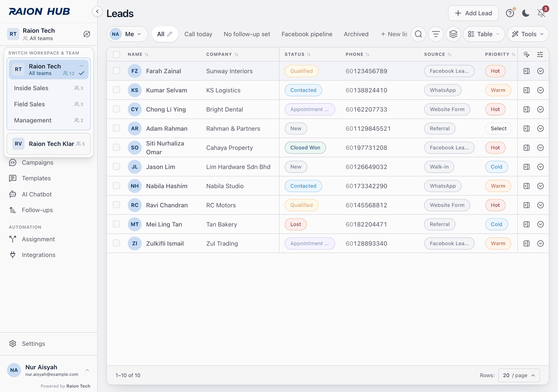Select the Management team
The height and width of the screenshot is (392, 558).
coord(48,120)
